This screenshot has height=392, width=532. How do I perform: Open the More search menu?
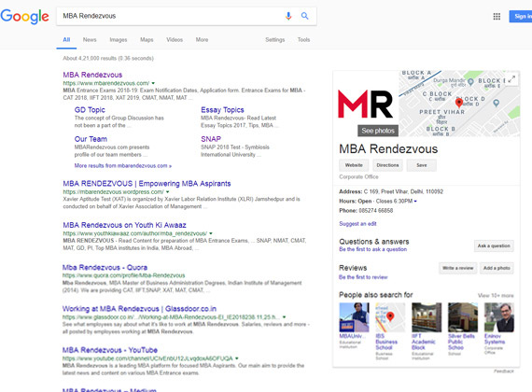pos(202,40)
